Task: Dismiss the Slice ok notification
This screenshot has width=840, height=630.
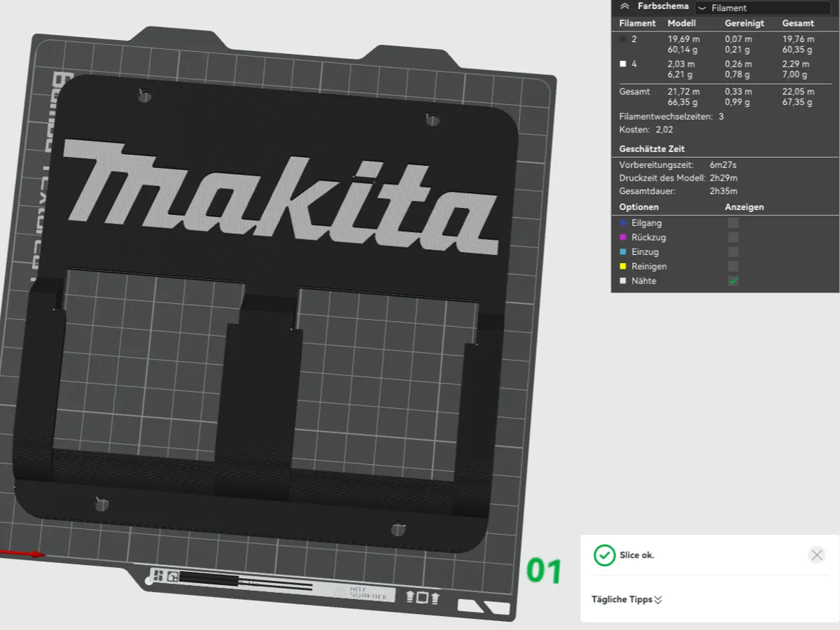Action: click(816, 555)
